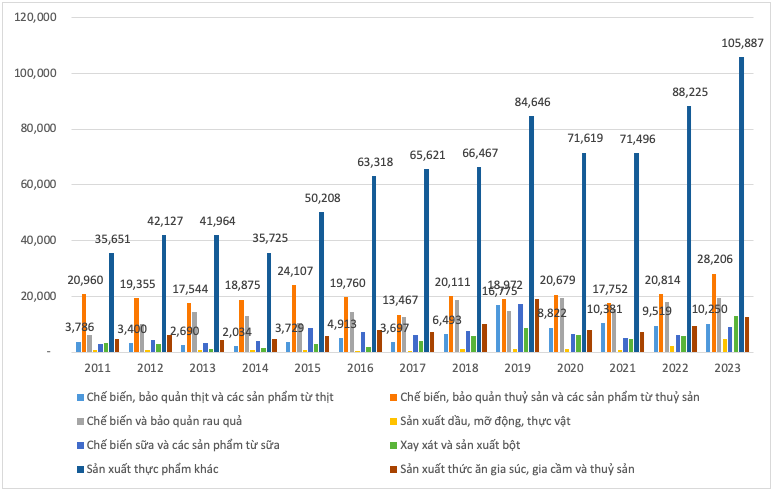Click the 88,225 data label for 2022
The width and height of the screenshot is (771, 490).
[x=689, y=92]
